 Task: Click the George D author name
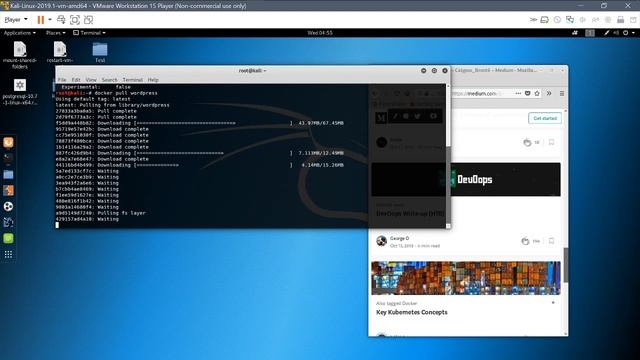tap(399, 238)
